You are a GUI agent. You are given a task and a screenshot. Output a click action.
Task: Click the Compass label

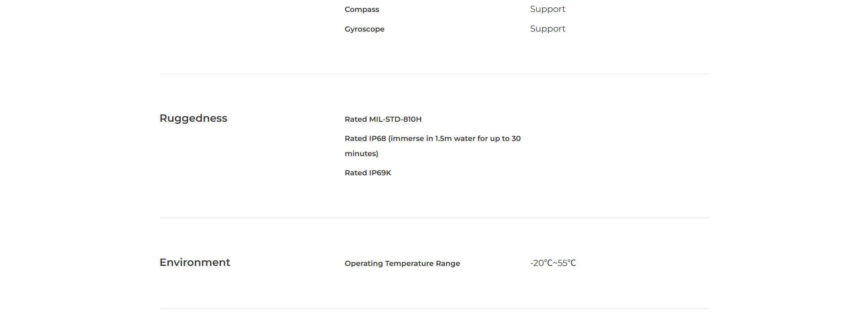click(361, 10)
